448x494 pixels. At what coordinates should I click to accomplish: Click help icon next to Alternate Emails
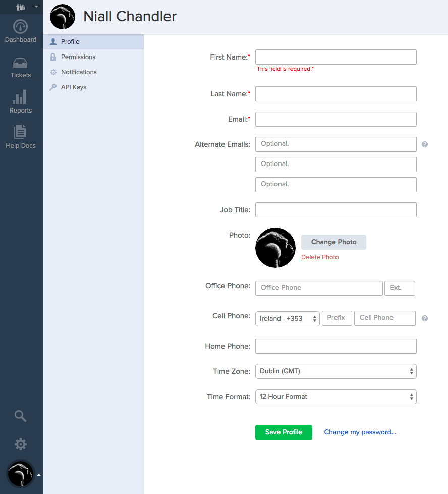click(425, 144)
